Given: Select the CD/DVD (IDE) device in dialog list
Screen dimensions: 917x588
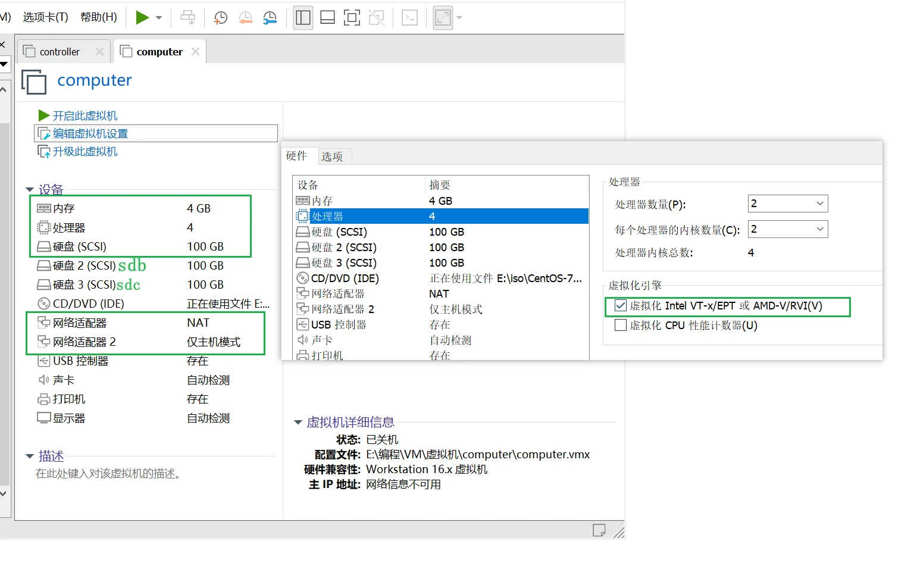Looking at the screenshot, I should (345, 279).
